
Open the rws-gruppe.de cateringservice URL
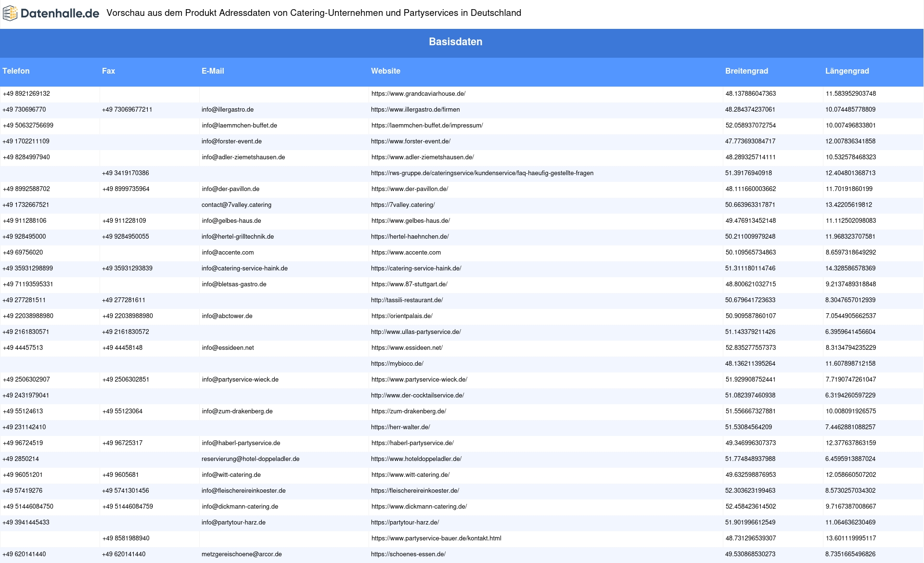click(482, 173)
